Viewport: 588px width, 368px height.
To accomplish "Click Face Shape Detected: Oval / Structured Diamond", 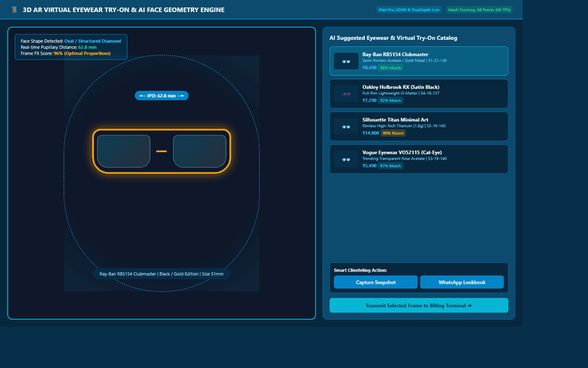I will pos(71,41).
